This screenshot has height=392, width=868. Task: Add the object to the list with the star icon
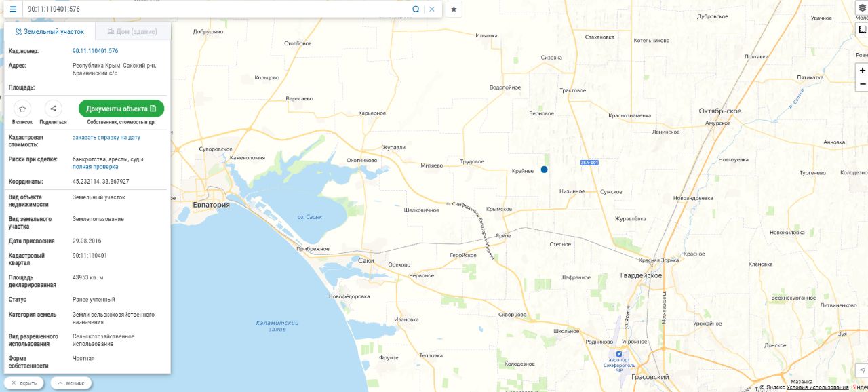coord(22,109)
